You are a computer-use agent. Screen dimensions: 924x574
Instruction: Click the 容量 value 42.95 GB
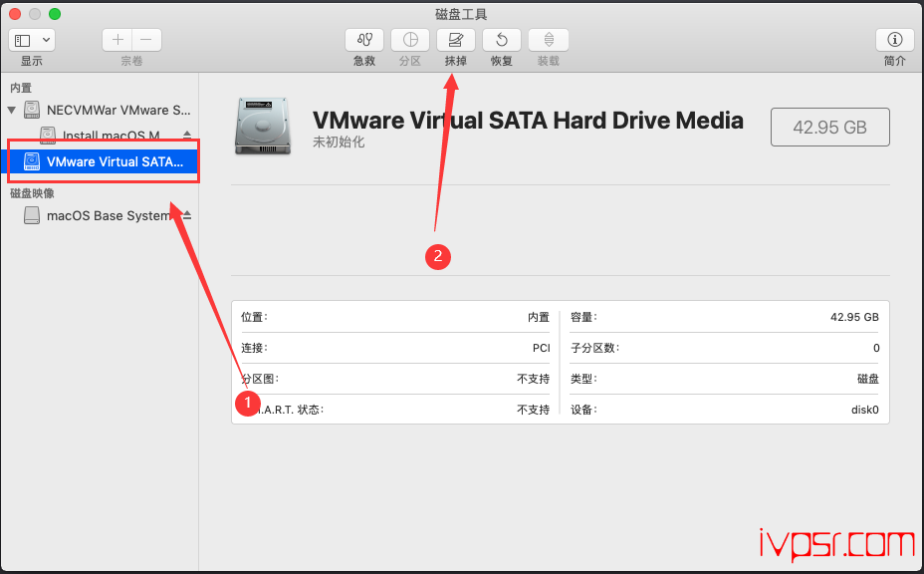(854, 317)
